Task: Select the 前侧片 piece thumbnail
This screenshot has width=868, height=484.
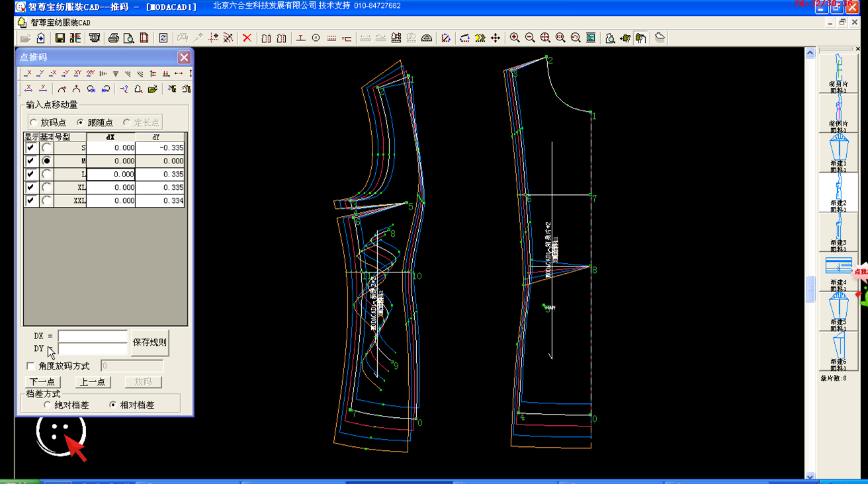Action: (x=838, y=112)
